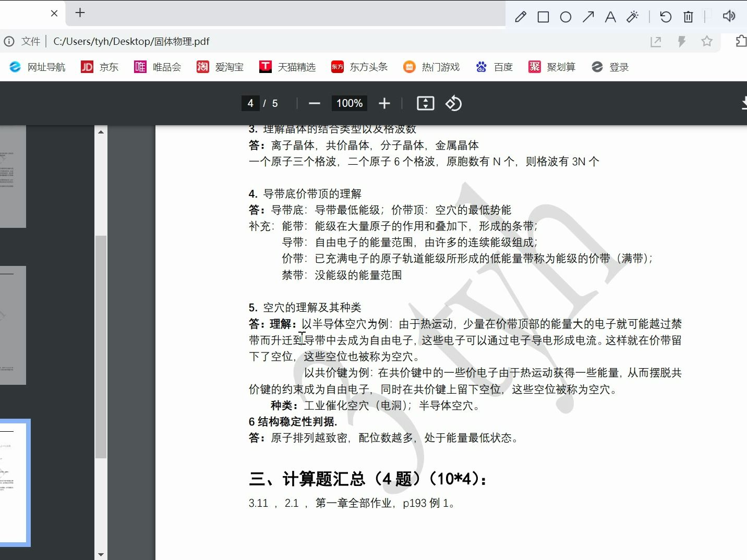This screenshot has width=747, height=560.
Task: Open the extensions puzzle icon
Action: (741, 41)
